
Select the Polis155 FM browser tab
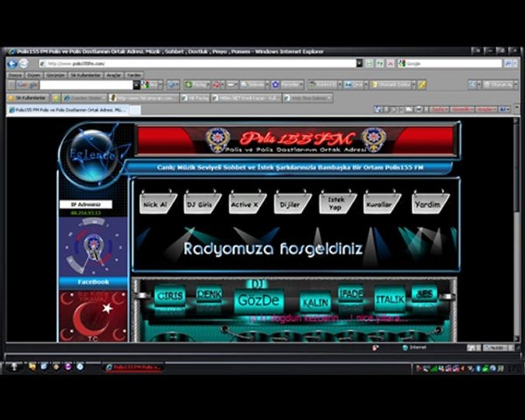tap(67, 110)
